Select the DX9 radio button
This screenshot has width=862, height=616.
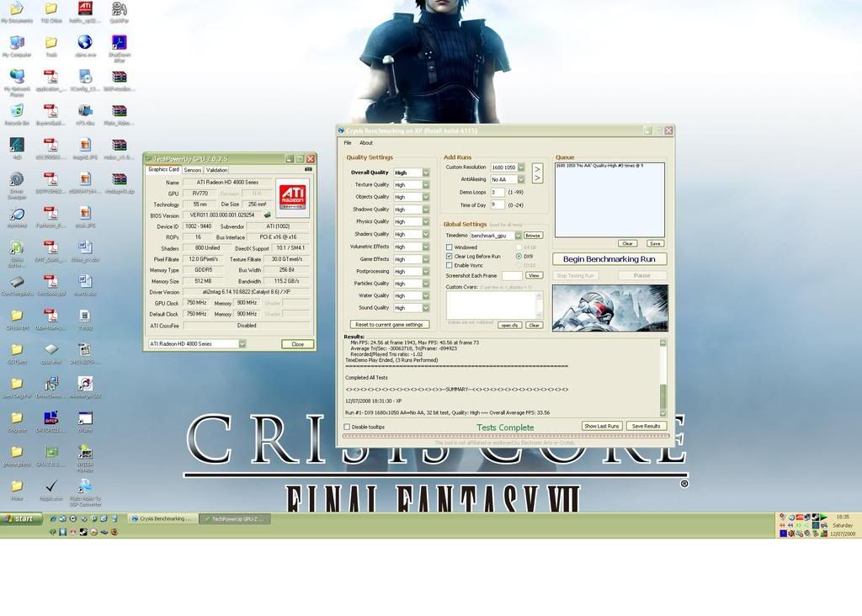click(519, 257)
